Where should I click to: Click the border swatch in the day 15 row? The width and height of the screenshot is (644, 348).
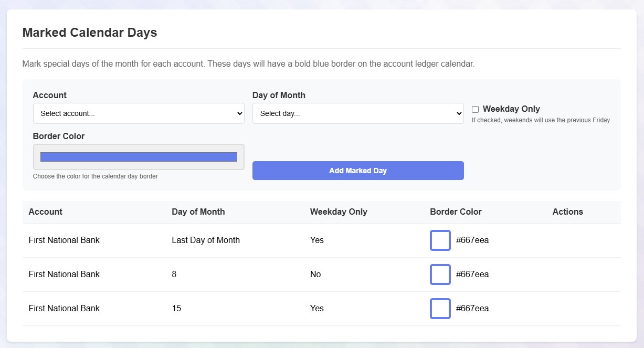440,309
